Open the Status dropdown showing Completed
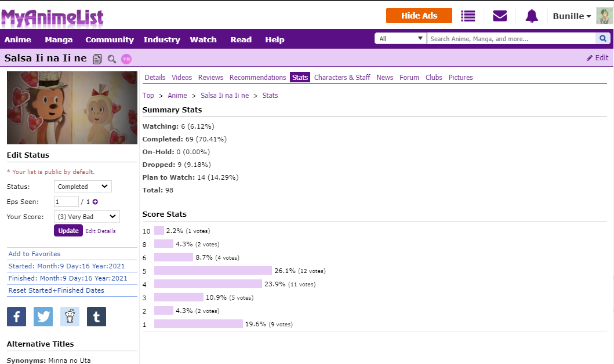Image resolution: width=614 pixels, height=364 pixels. [x=82, y=187]
